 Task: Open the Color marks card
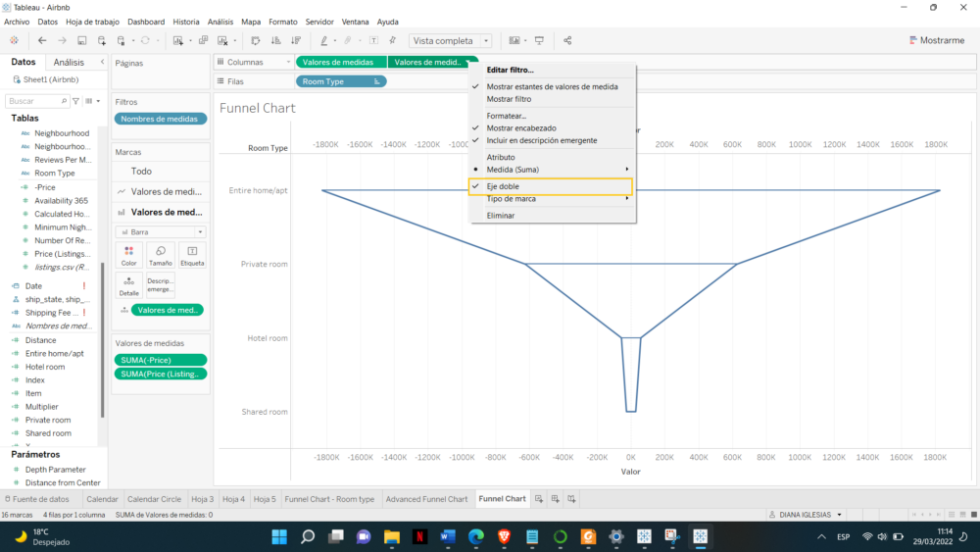(x=129, y=255)
